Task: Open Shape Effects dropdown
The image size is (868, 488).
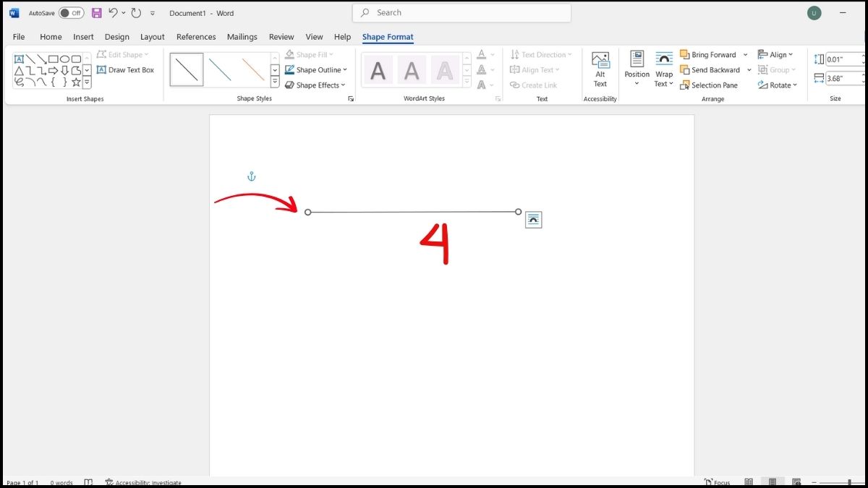Action: coord(315,85)
